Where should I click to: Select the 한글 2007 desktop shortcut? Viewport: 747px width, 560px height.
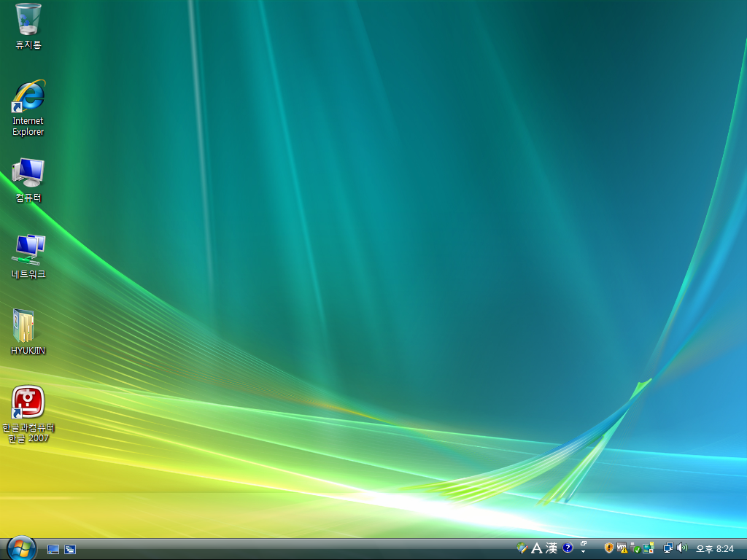(x=28, y=414)
